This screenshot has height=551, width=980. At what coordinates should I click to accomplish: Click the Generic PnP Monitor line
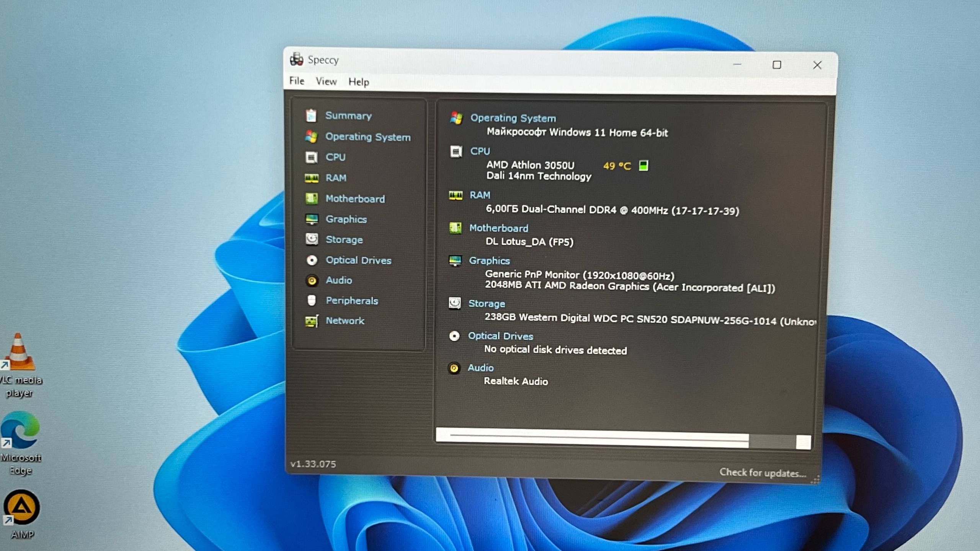point(580,275)
